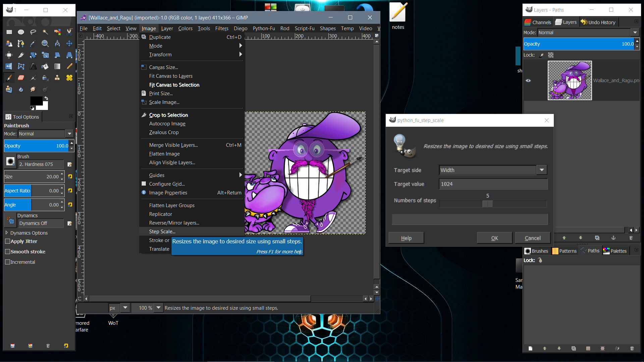Choose Scale Image from the Image menu
The image size is (644, 362).
(x=164, y=102)
